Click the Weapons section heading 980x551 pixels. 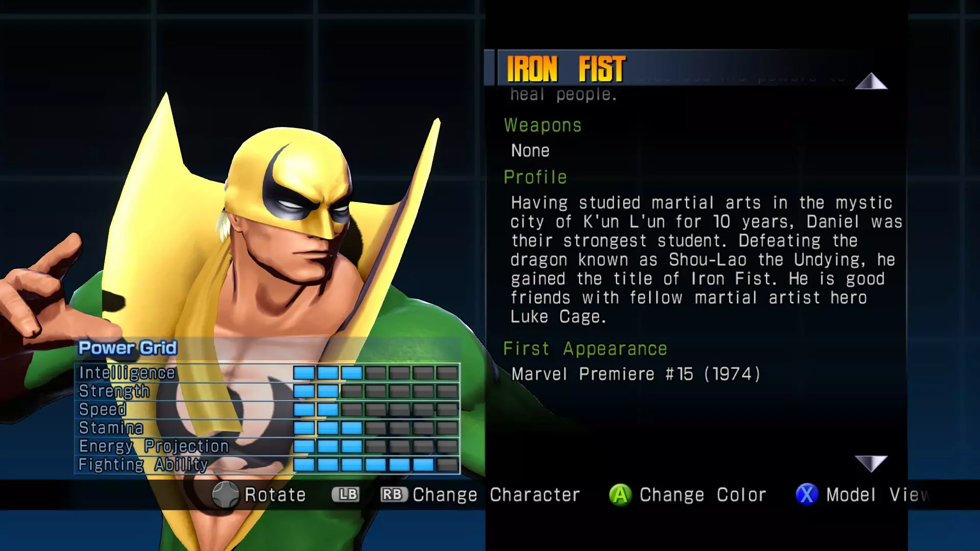click(x=543, y=126)
